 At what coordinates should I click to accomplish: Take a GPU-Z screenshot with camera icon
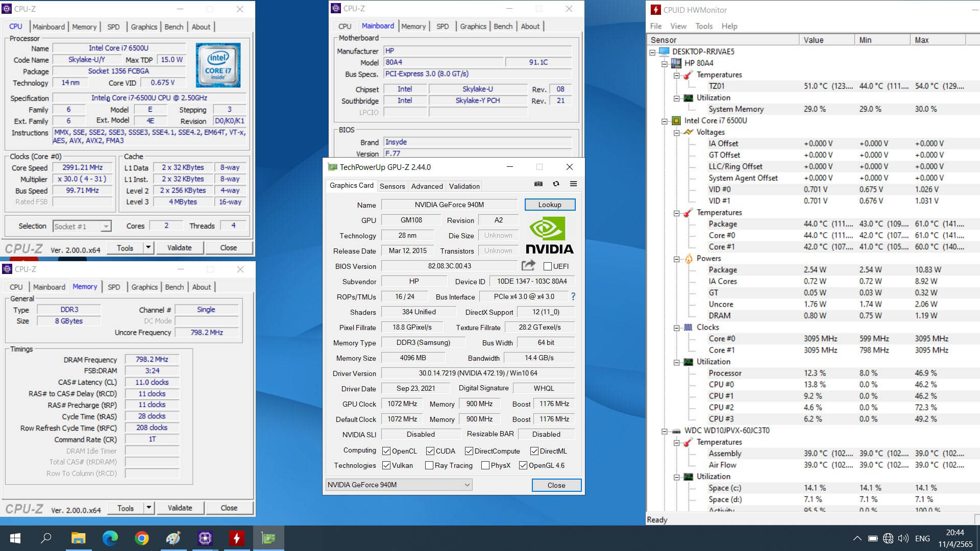(x=538, y=184)
